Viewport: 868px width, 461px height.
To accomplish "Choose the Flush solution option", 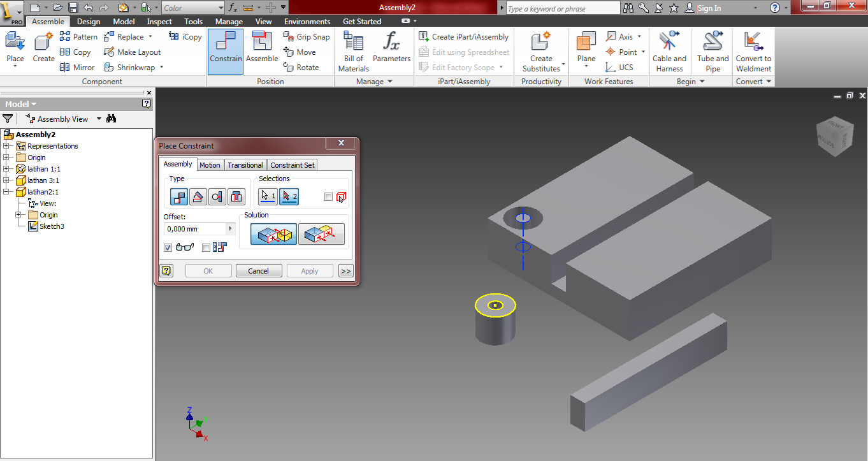I will pos(321,235).
